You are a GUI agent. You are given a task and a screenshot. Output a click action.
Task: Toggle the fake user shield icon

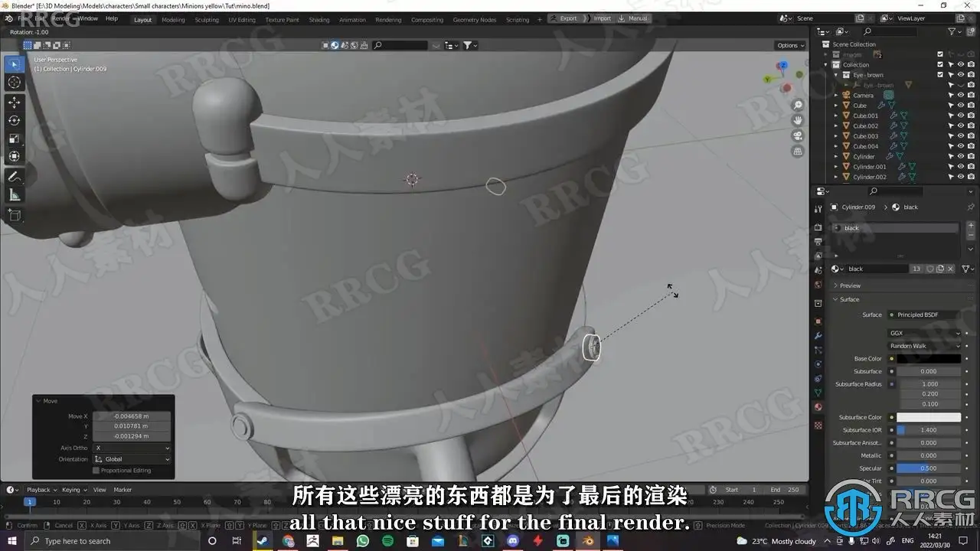[929, 269]
